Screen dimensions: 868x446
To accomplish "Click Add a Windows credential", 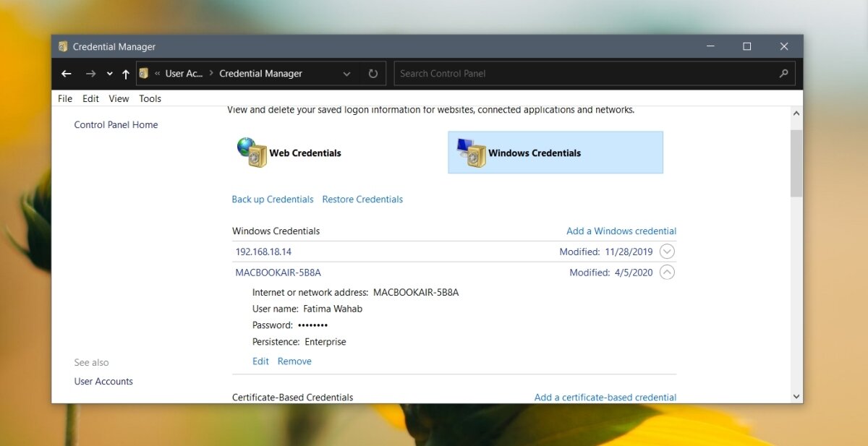I will coord(621,231).
